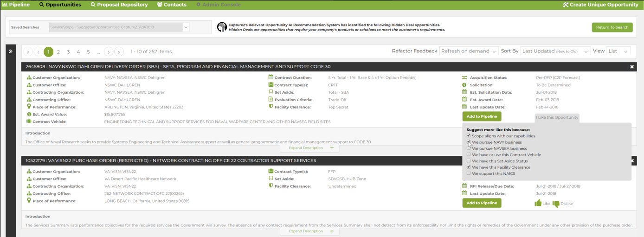Viewport: 644px width, 237px height.
Task: Click the Create Unique Opportunity tools icon
Action: click(566, 5)
